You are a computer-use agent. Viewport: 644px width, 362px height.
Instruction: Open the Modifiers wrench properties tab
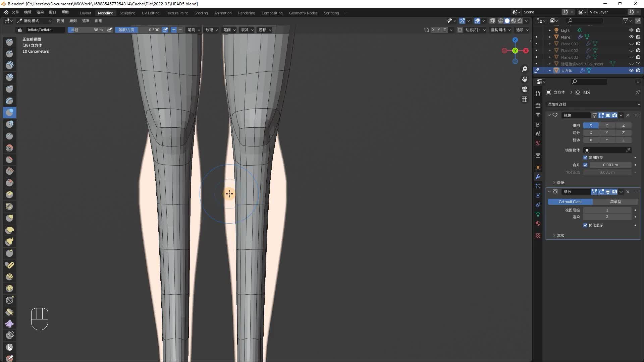pyautogui.click(x=538, y=177)
